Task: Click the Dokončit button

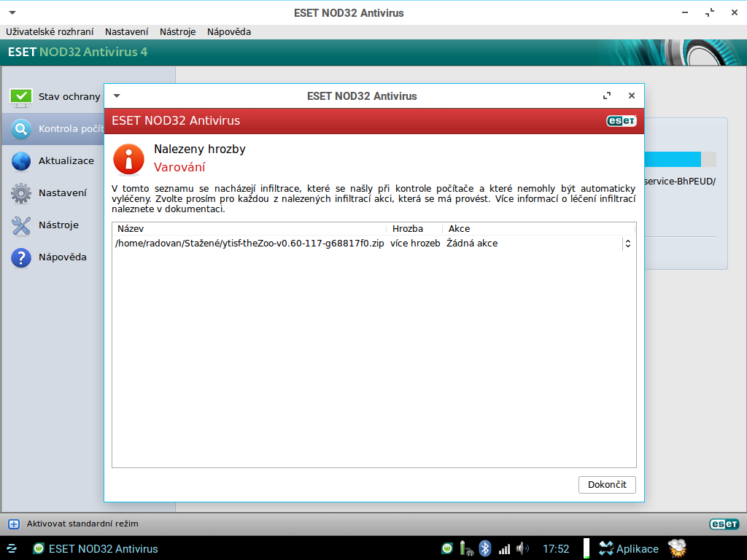Action: click(x=607, y=485)
